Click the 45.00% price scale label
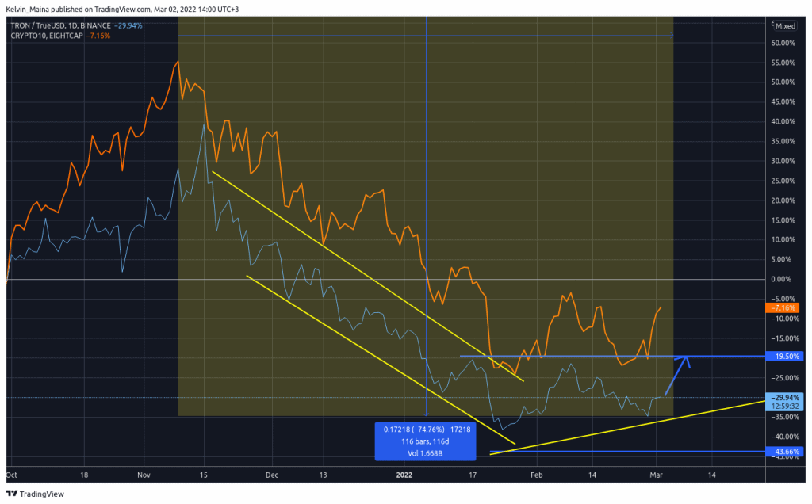 (x=783, y=102)
